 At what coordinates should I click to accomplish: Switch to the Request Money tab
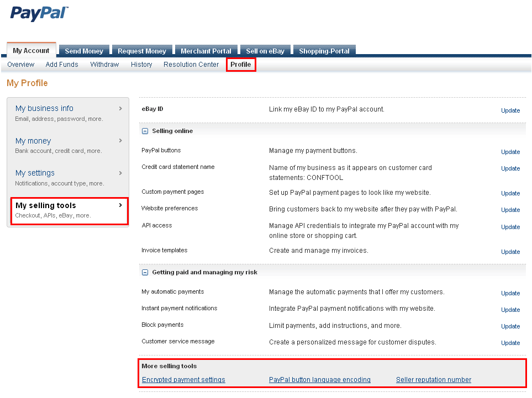tap(142, 51)
